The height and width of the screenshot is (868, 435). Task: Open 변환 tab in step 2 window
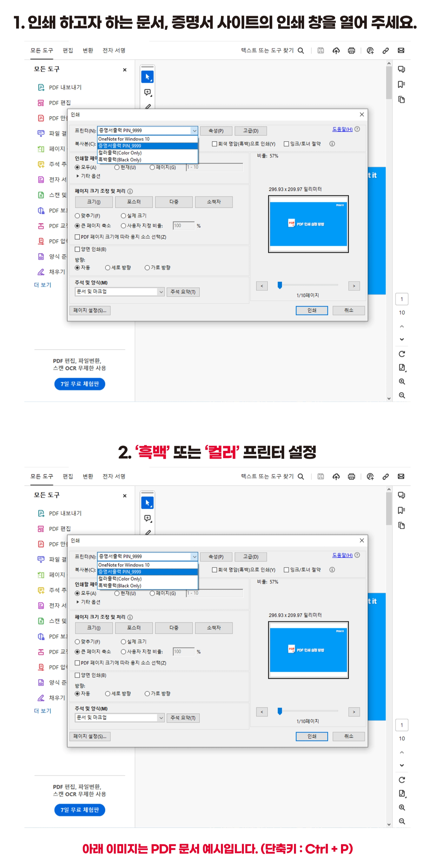[x=88, y=476]
